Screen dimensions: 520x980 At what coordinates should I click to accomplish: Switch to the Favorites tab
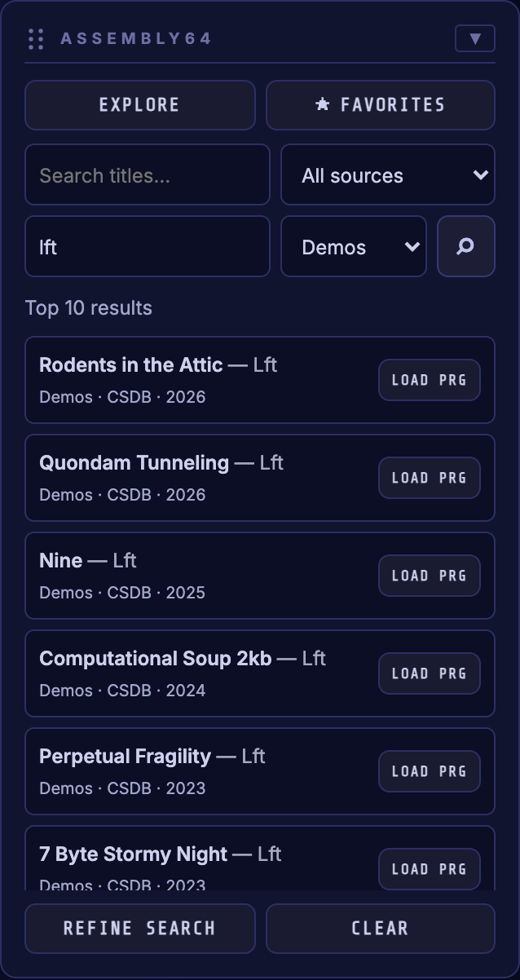[x=381, y=105]
